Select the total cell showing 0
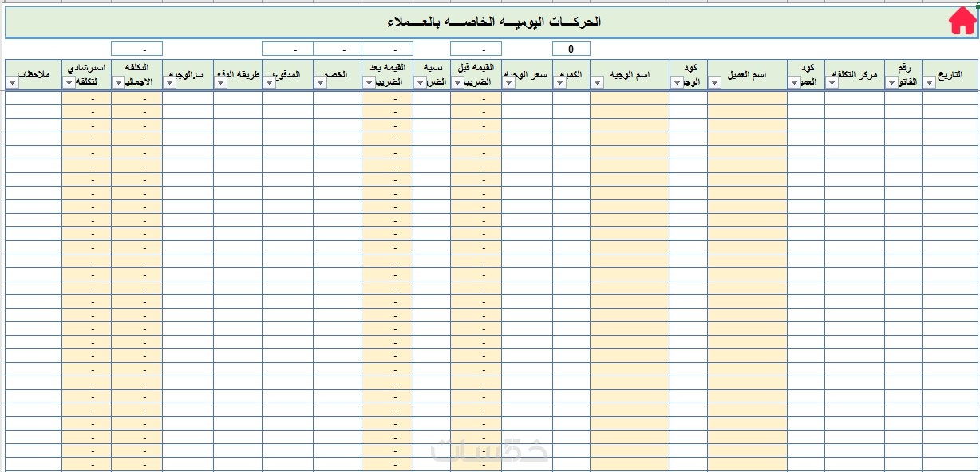This screenshot has height=472, width=980. tap(571, 49)
